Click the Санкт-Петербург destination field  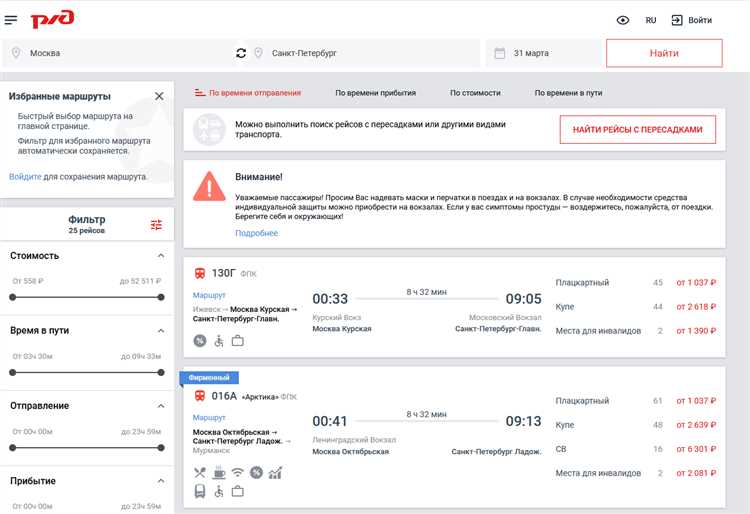point(364,53)
